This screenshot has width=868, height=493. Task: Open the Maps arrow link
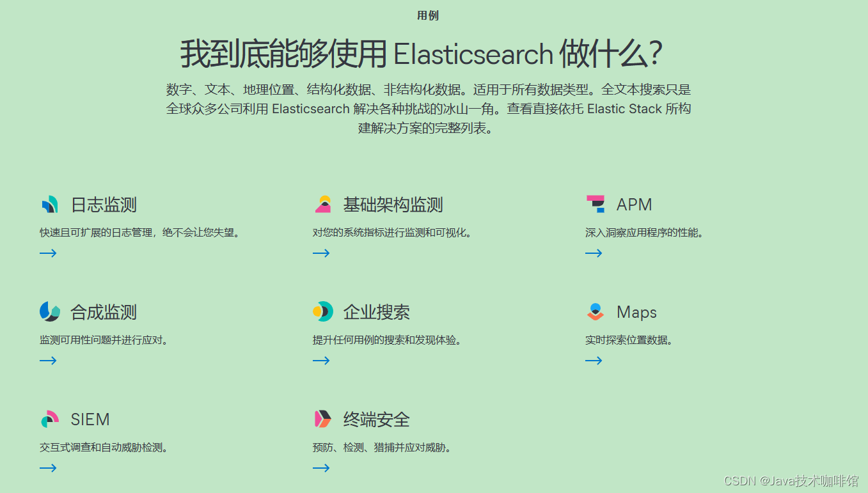[594, 360]
